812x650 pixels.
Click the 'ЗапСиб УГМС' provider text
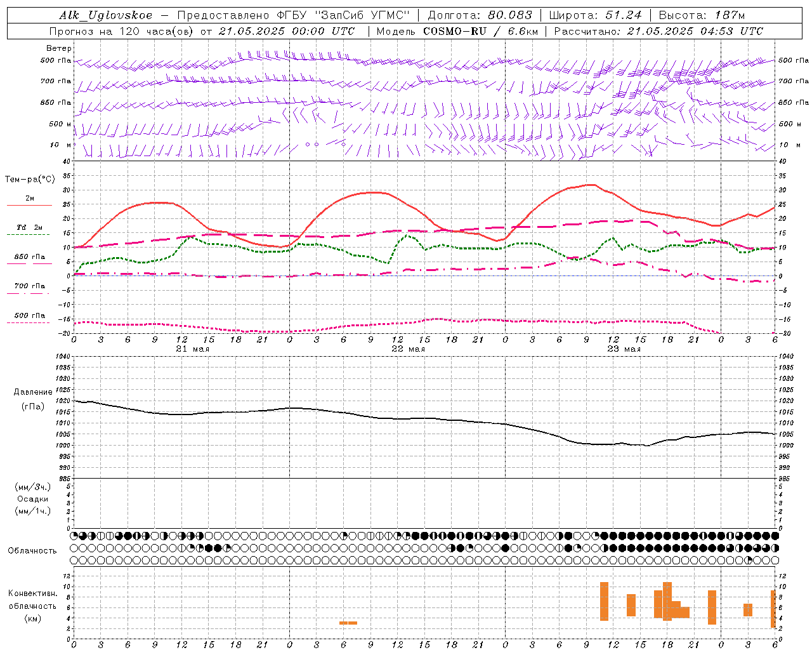(362, 15)
